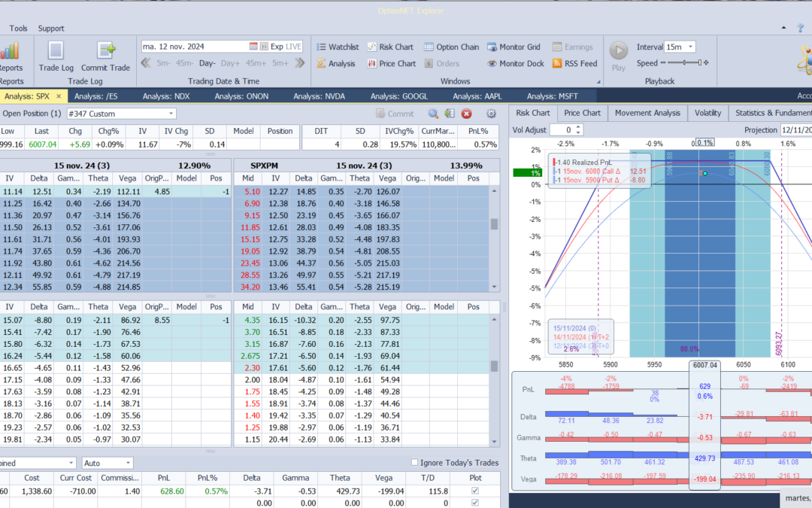Click the help question mark icon

[801, 28]
